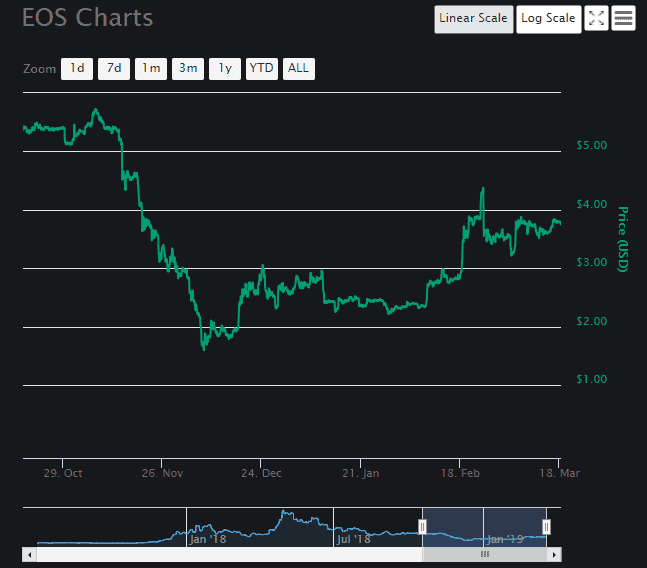
Task: Click the $5.00 axis label
Action: 592,145
